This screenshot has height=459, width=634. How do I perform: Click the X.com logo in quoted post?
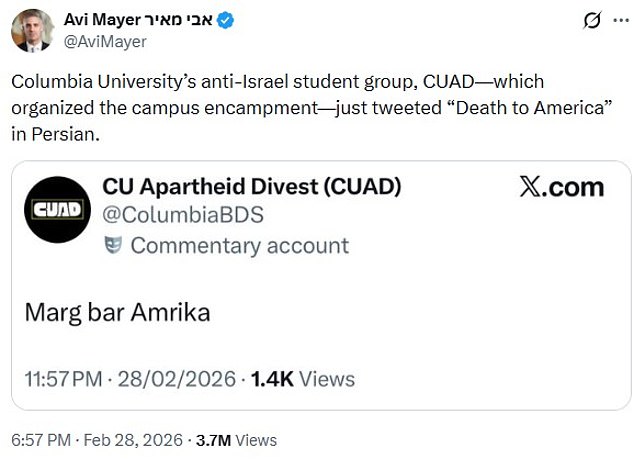tap(562, 187)
